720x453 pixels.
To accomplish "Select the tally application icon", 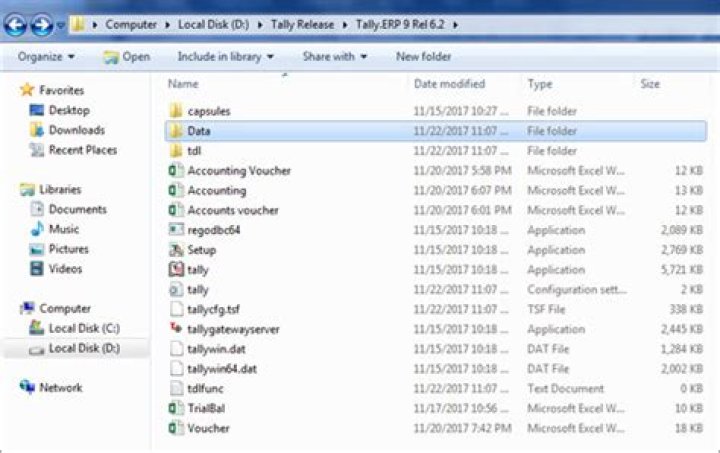I will [176, 269].
